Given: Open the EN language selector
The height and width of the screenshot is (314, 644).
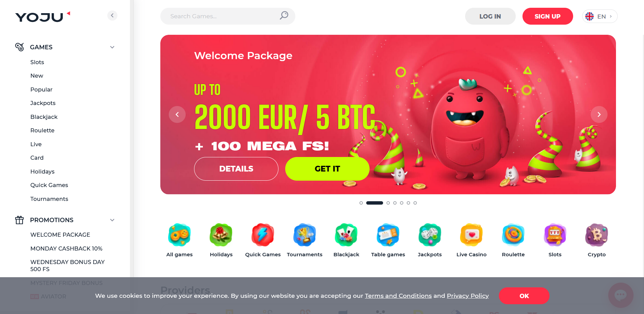Looking at the screenshot, I should click(x=600, y=16).
